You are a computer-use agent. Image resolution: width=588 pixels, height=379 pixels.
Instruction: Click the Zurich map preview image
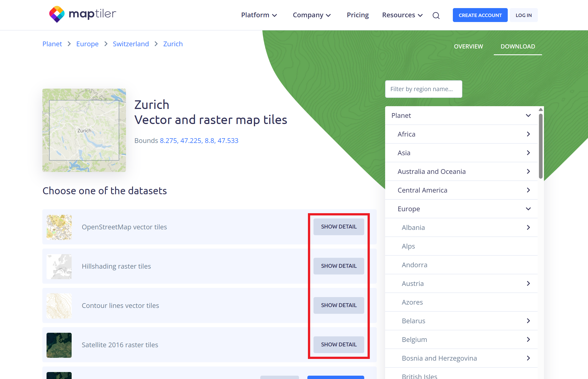tap(84, 130)
